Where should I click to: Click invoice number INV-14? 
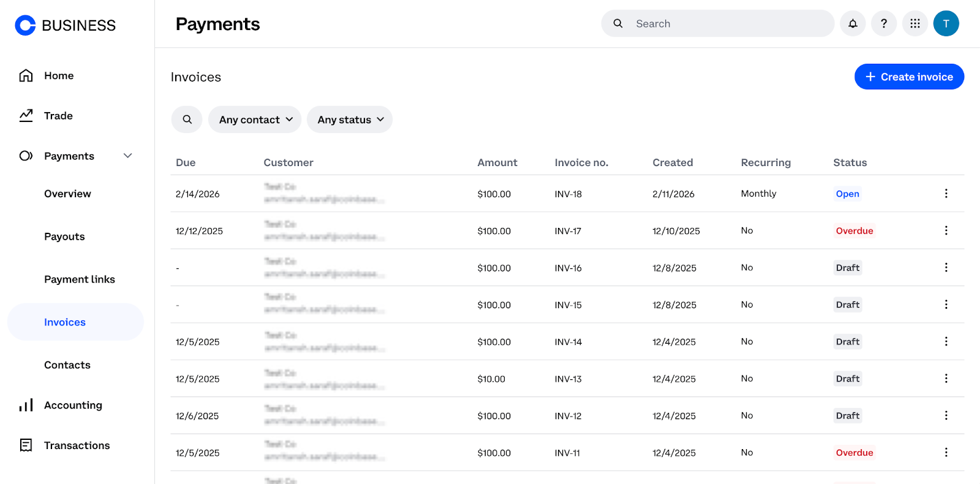568,342
